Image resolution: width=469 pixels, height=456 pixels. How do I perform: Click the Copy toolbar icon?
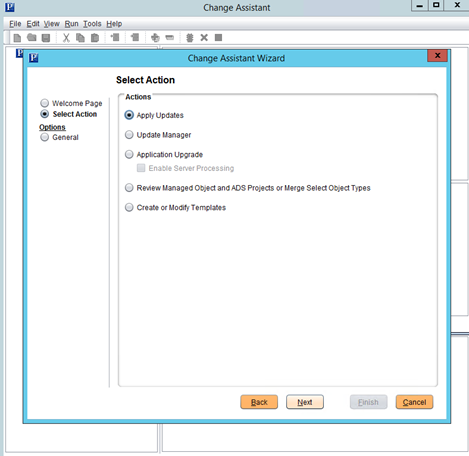pos(80,38)
